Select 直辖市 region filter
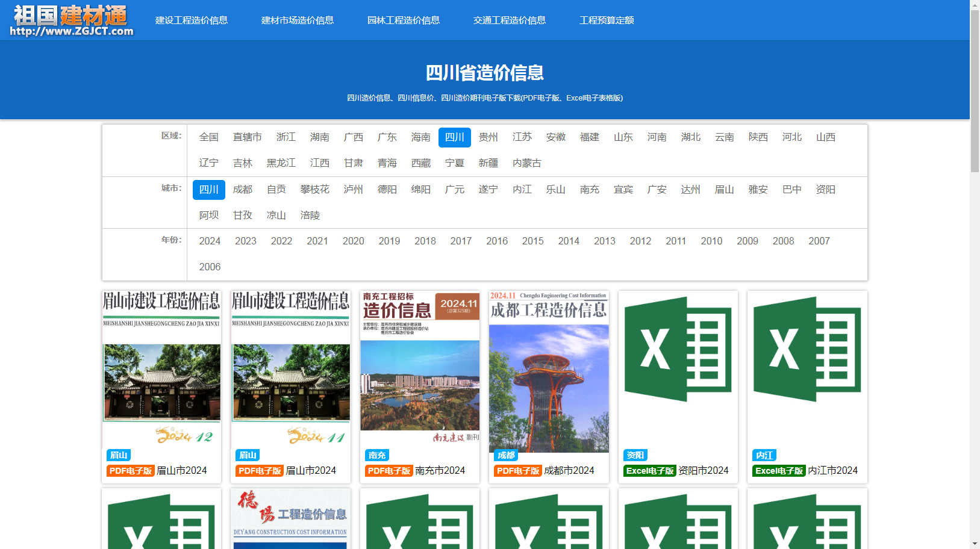The image size is (980, 549). [x=248, y=137]
